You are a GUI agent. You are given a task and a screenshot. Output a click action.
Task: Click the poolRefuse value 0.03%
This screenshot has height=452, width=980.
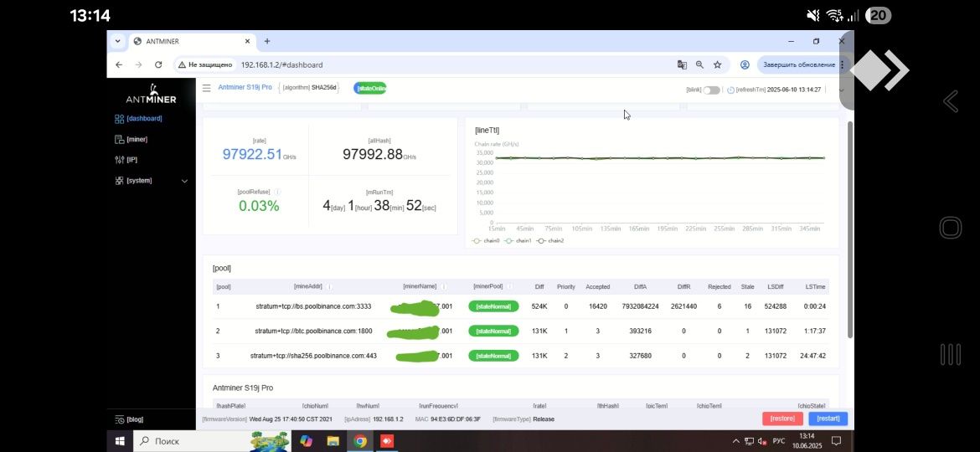(x=258, y=206)
